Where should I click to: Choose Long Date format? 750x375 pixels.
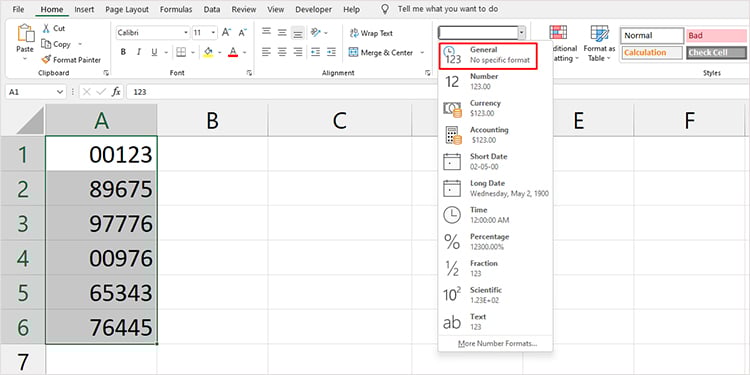(x=495, y=188)
